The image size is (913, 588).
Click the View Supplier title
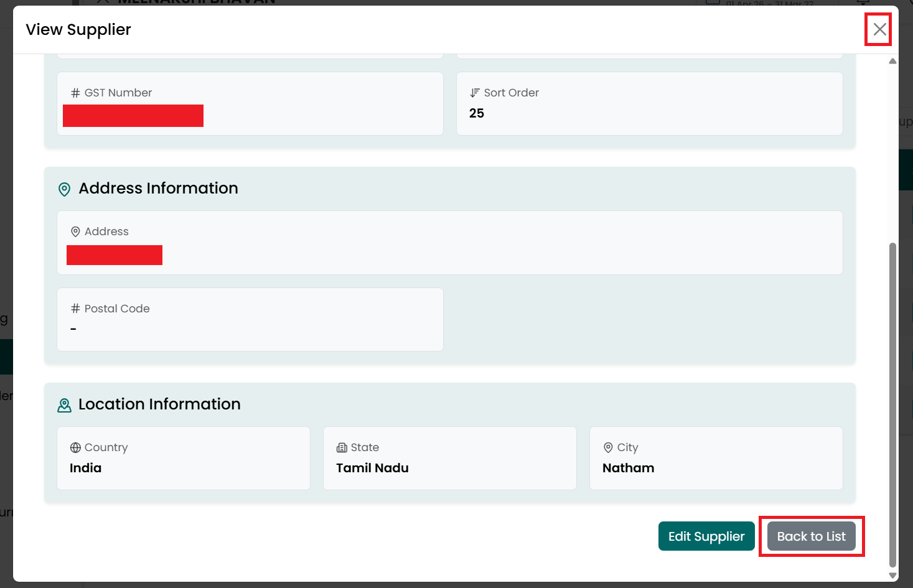coord(78,29)
